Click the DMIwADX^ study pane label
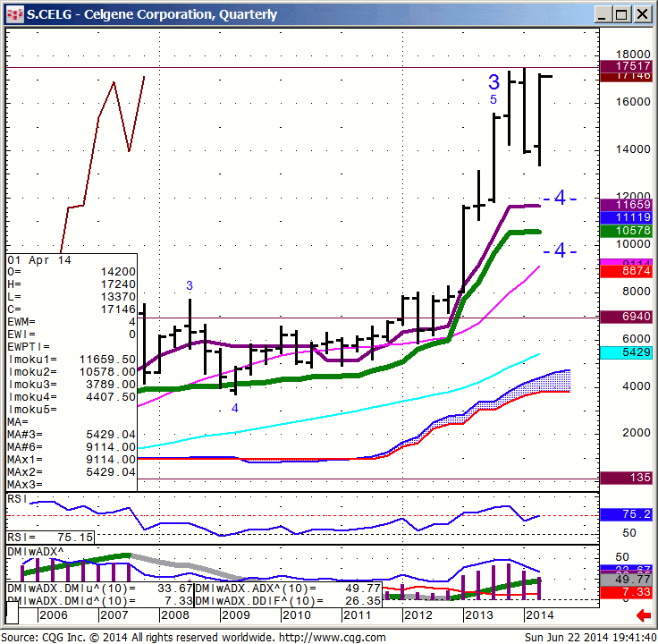The image size is (658, 644). click(x=36, y=552)
